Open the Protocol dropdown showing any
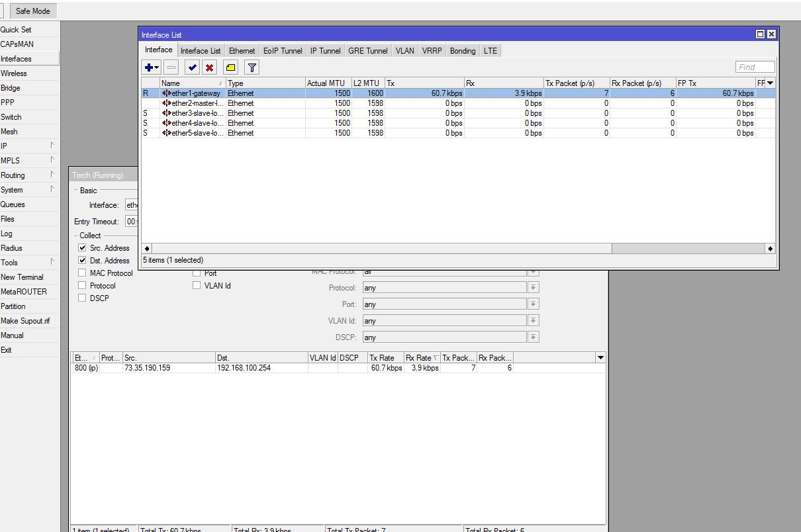 pos(533,287)
